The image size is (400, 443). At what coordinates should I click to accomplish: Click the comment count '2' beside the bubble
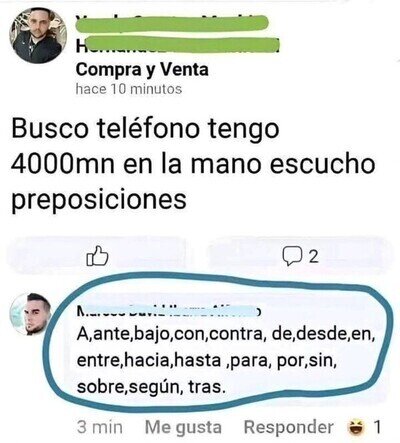click(x=313, y=257)
